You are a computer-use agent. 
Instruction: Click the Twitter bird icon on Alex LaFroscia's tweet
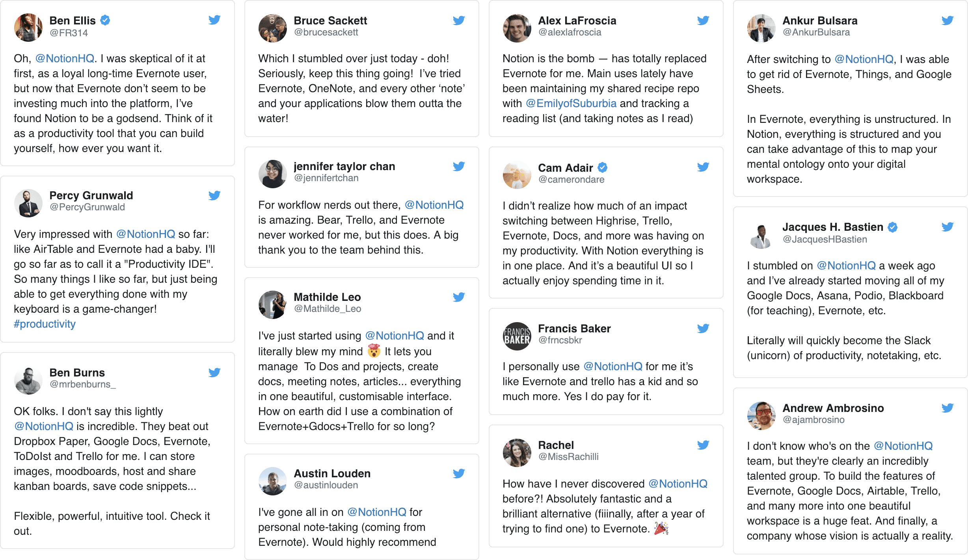(x=703, y=20)
